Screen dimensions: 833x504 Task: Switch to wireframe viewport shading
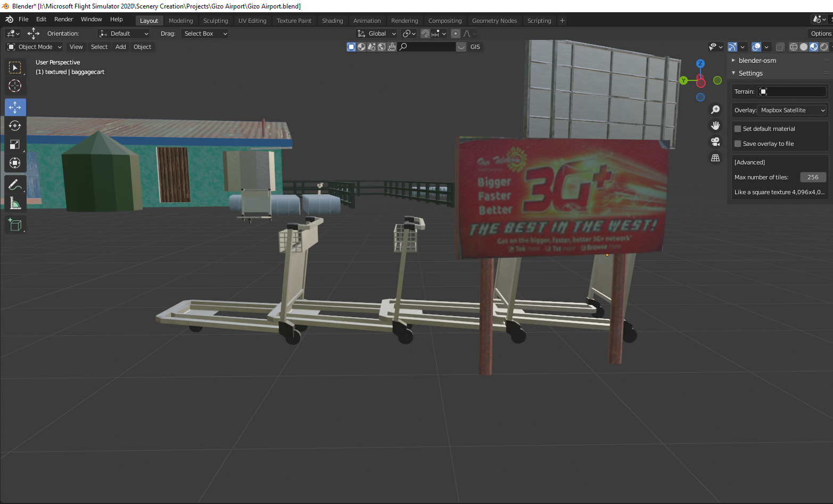794,47
